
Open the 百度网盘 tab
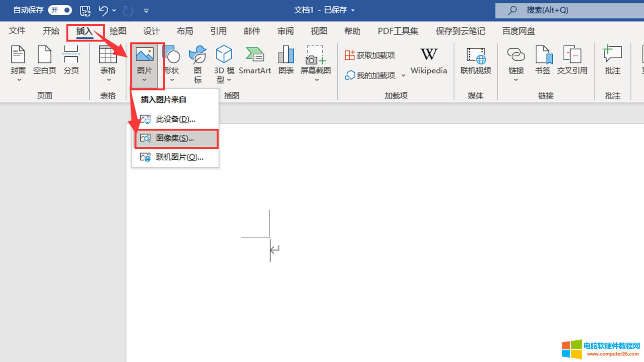(518, 31)
